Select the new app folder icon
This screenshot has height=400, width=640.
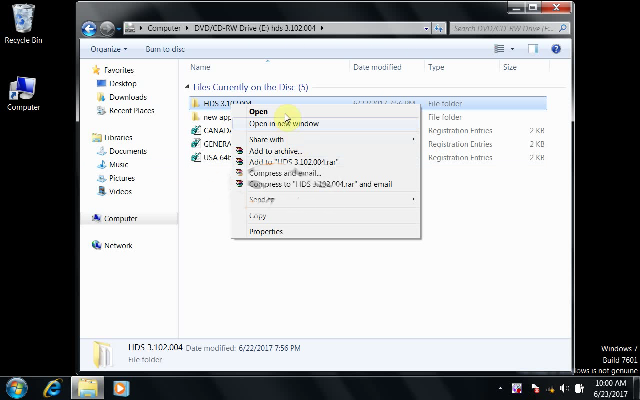click(x=196, y=117)
